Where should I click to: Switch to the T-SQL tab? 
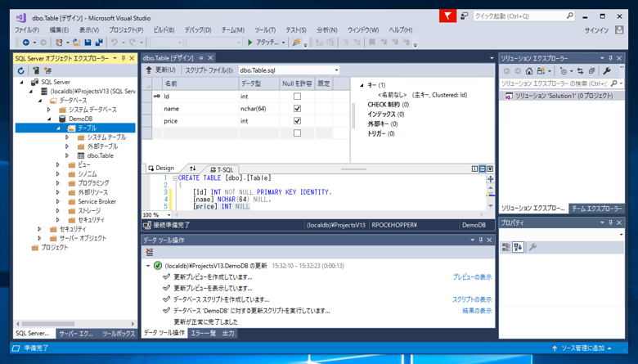coord(222,169)
